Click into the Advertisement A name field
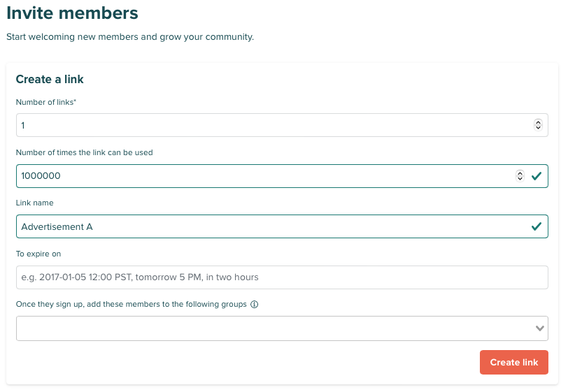 273,226
